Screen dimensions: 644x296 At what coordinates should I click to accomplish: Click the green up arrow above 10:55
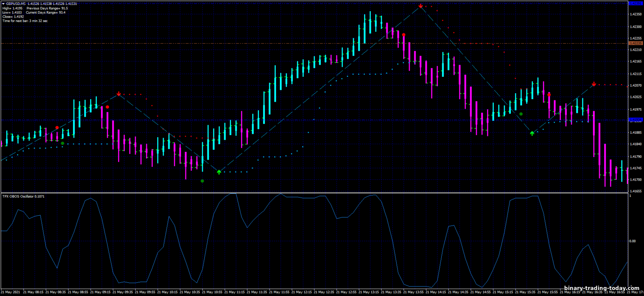(219, 172)
